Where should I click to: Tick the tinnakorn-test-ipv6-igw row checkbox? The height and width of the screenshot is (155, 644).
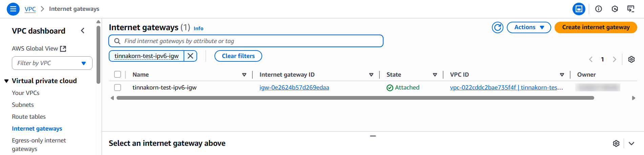coord(118,88)
